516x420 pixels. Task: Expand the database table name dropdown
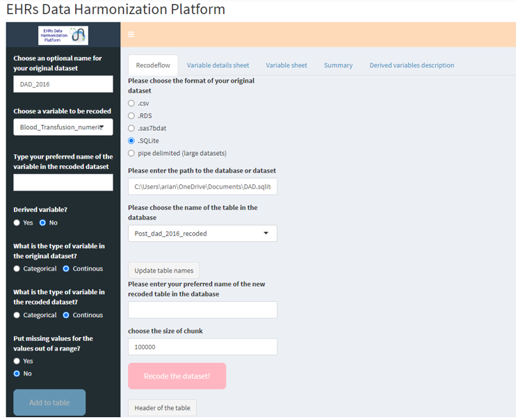coord(202,234)
